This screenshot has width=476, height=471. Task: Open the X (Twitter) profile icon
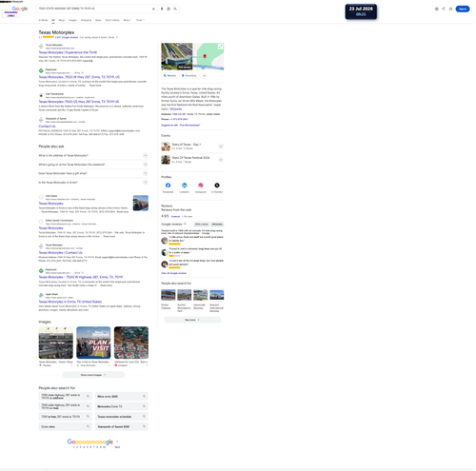217,186
